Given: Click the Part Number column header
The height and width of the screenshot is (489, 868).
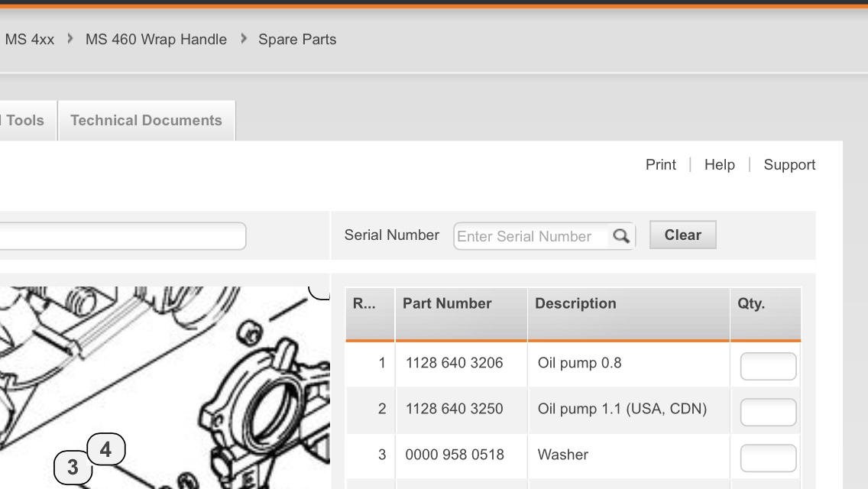Looking at the screenshot, I should coord(462,313).
